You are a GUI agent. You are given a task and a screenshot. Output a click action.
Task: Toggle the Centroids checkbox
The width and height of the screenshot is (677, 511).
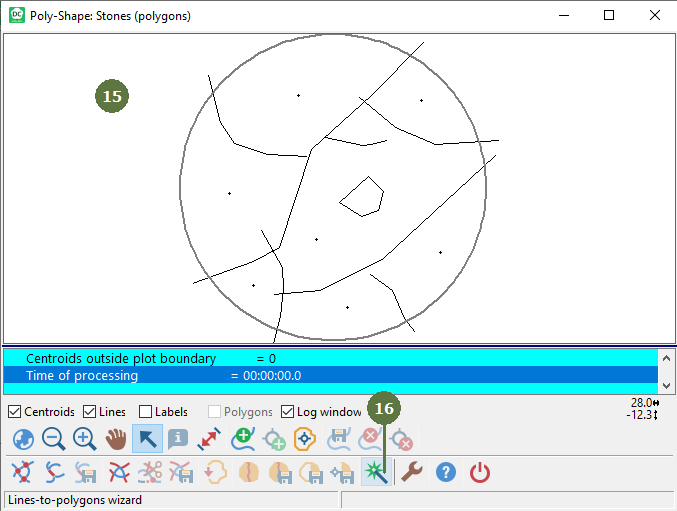14,412
